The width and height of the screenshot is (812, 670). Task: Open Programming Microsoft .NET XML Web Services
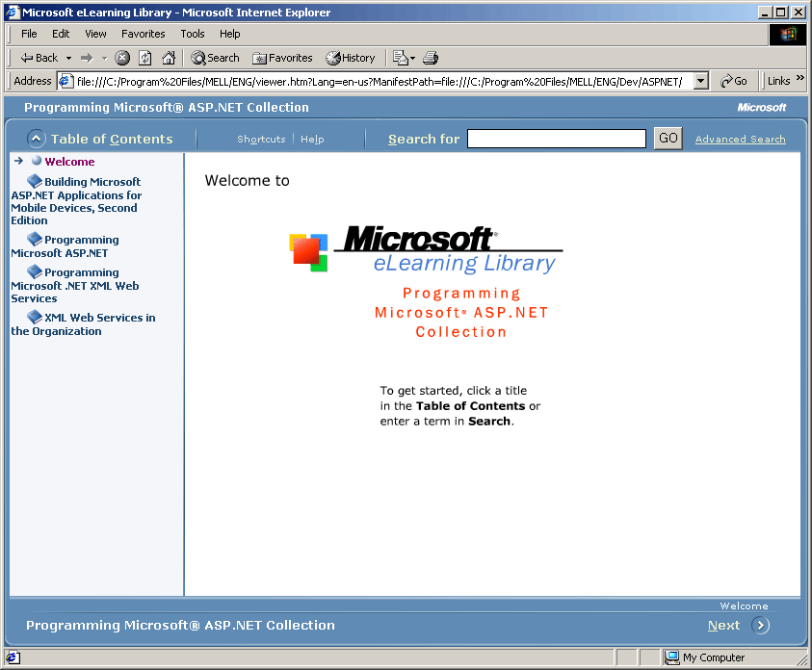pyautogui.click(x=75, y=285)
